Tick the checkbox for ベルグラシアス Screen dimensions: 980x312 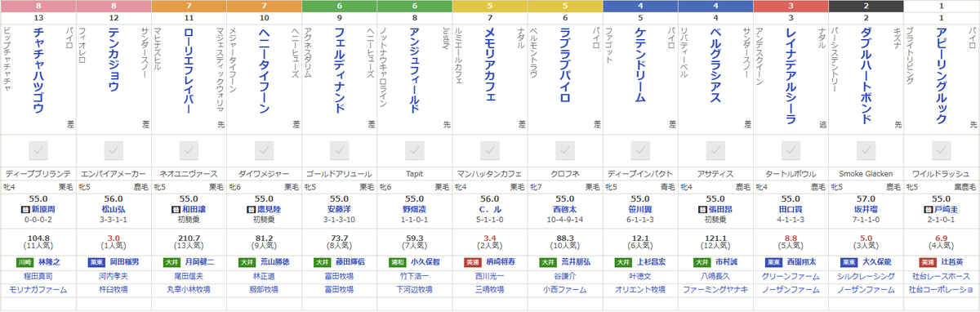(715, 150)
